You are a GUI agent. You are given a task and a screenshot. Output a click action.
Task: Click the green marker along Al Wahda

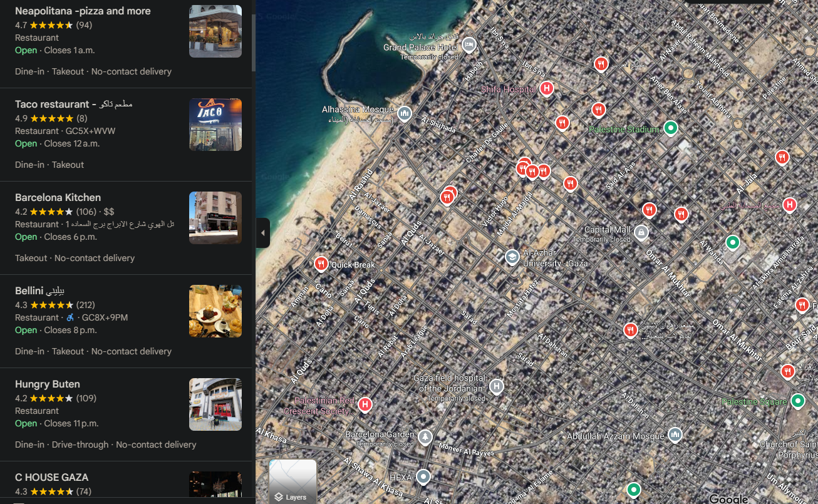[x=732, y=242]
